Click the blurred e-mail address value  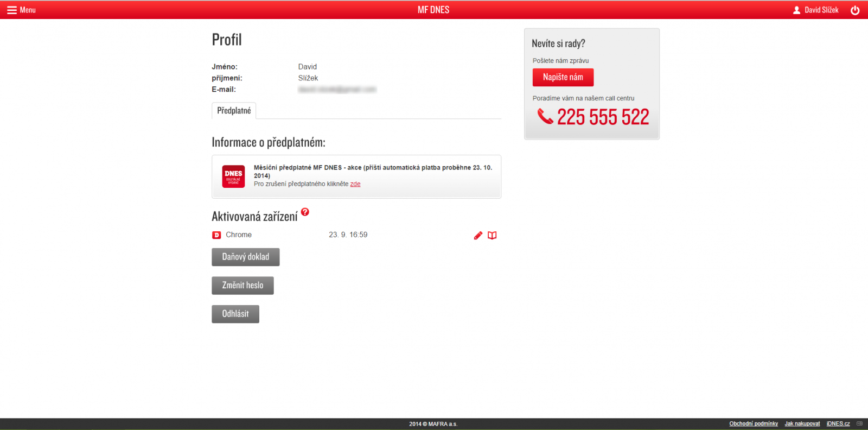point(337,90)
